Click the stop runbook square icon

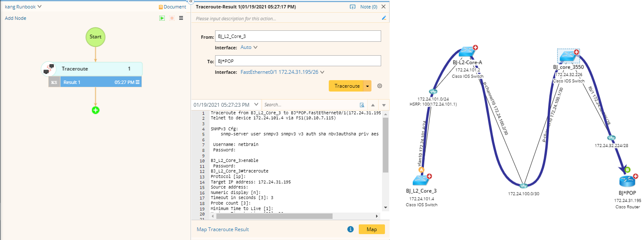(x=172, y=18)
